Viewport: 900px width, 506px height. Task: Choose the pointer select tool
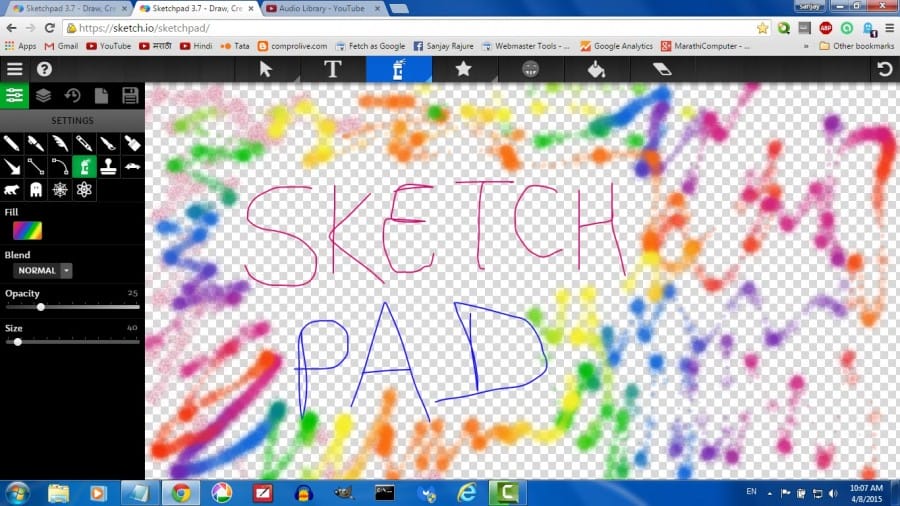(x=266, y=69)
